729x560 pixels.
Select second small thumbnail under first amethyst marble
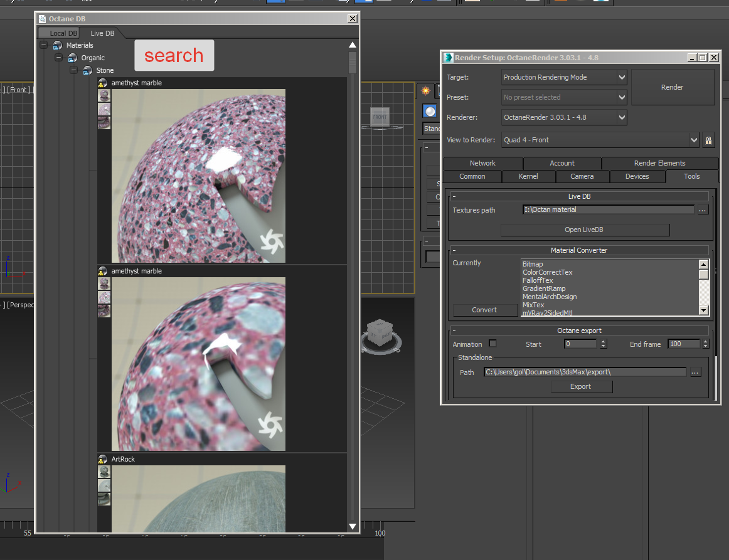click(104, 109)
